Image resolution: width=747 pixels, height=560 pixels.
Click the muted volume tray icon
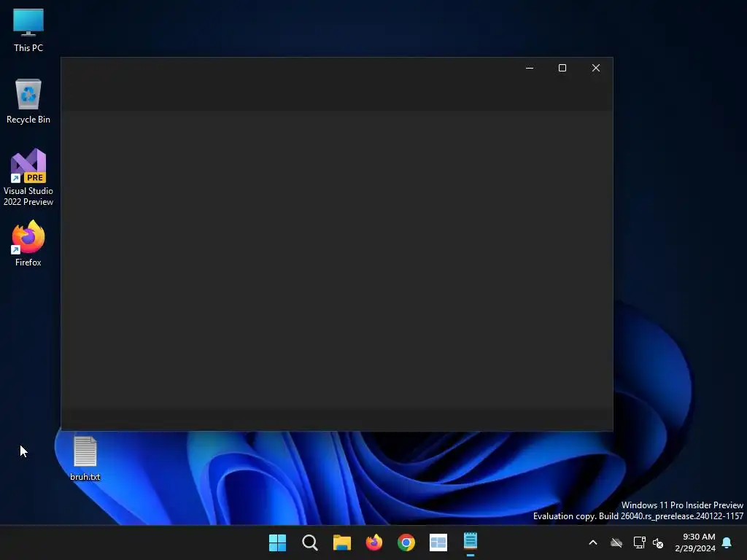coord(658,542)
